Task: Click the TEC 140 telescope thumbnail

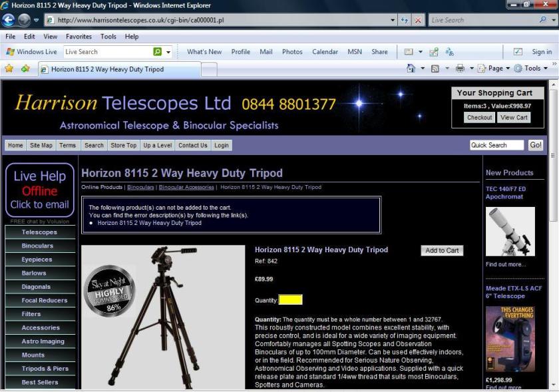Action: click(x=510, y=232)
